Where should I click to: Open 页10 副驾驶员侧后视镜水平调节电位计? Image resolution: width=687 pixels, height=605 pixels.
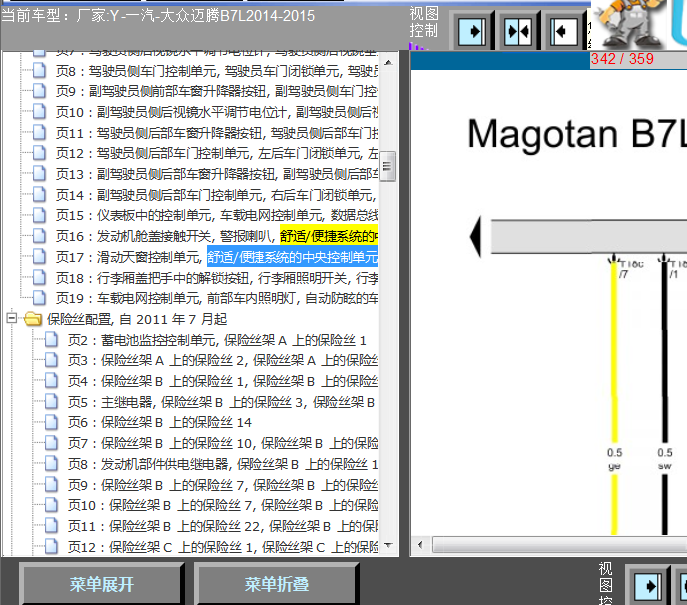[x=217, y=112]
